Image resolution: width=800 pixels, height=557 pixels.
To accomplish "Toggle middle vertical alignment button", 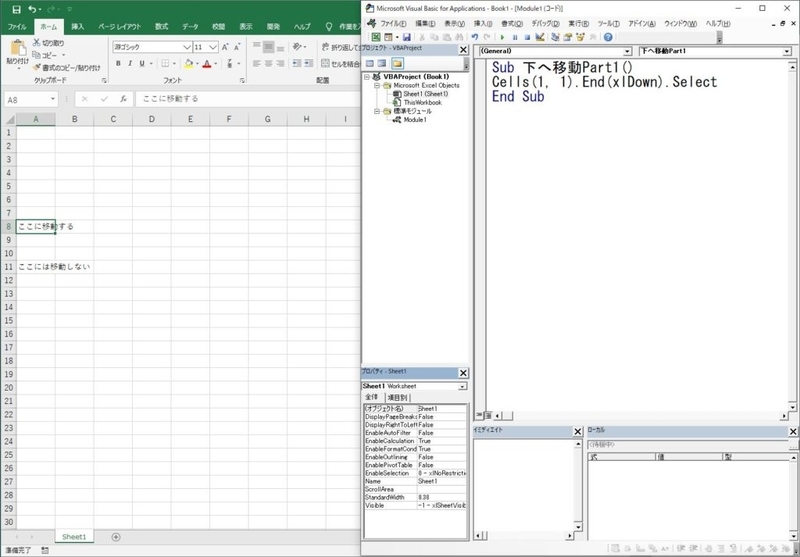I will pos(268,47).
